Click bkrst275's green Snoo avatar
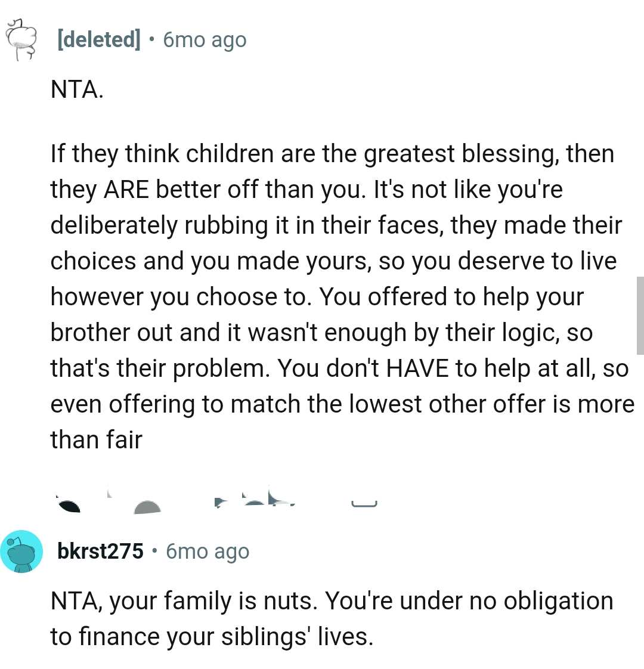This screenshot has height=669, width=644. pyautogui.click(x=22, y=551)
